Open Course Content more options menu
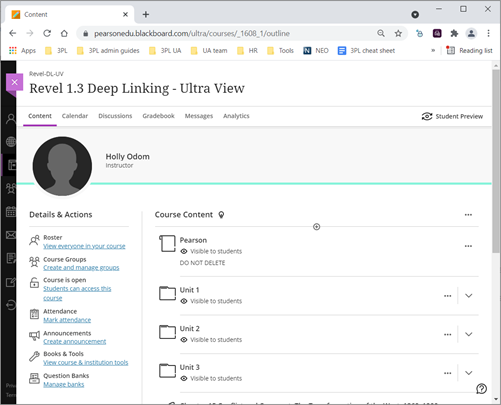Viewport: 501px width, 405px height. (x=468, y=215)
